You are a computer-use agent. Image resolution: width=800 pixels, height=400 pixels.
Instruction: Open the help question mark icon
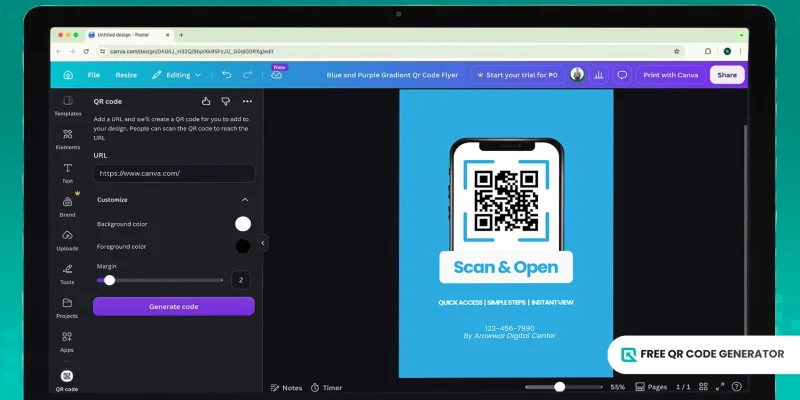click(737, 387)
